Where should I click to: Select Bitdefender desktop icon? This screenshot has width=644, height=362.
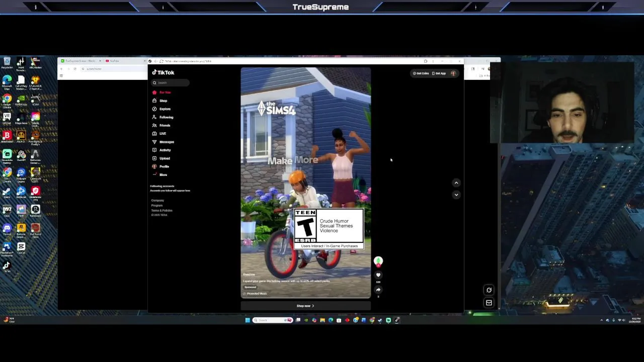pyautogui.click(x=7, y=138)
